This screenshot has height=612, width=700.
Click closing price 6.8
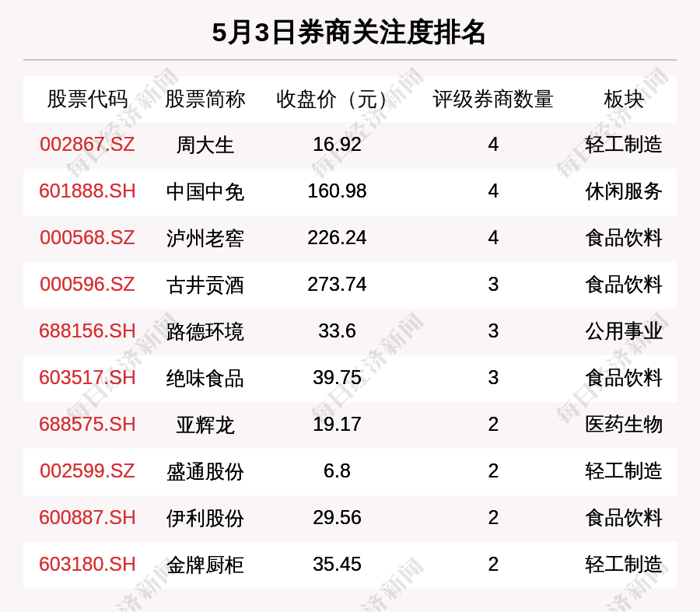[x=337, y=471]
